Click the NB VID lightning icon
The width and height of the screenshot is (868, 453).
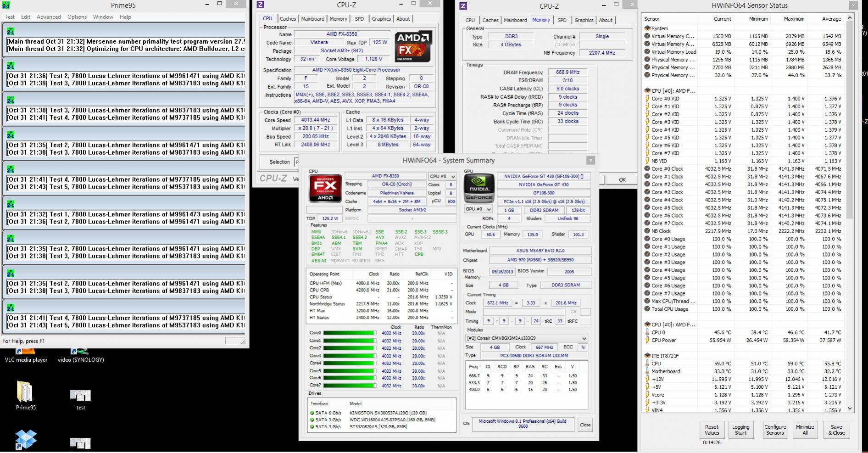pyautogui.click(x=647, y=161)
